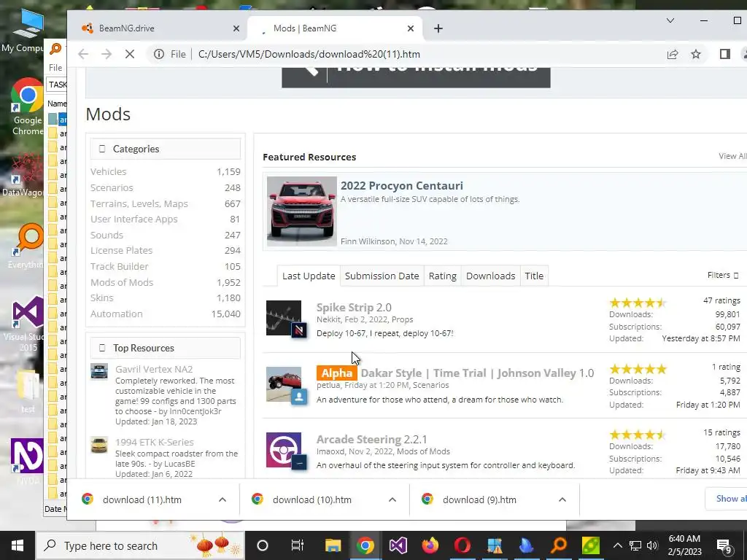Open Terrains, Levels, Maps category
Screen dimensions: 747x560
click(x=139, y=204)
